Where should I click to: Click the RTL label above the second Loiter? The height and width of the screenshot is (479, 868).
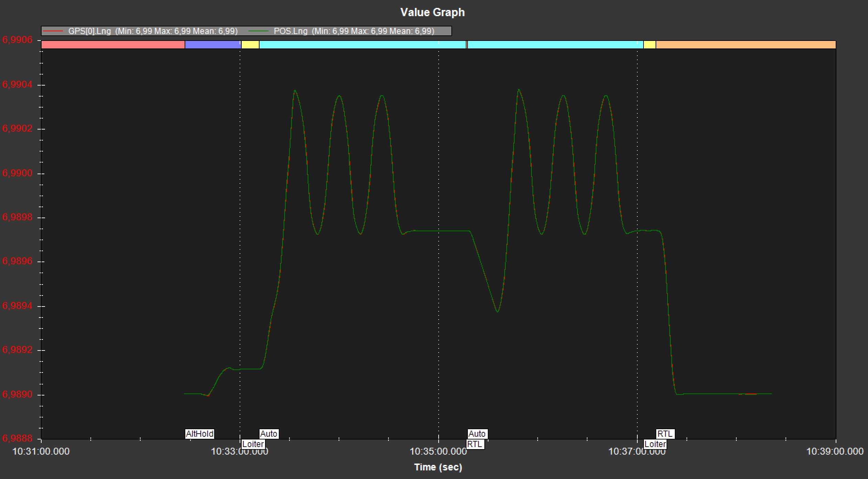665,434
